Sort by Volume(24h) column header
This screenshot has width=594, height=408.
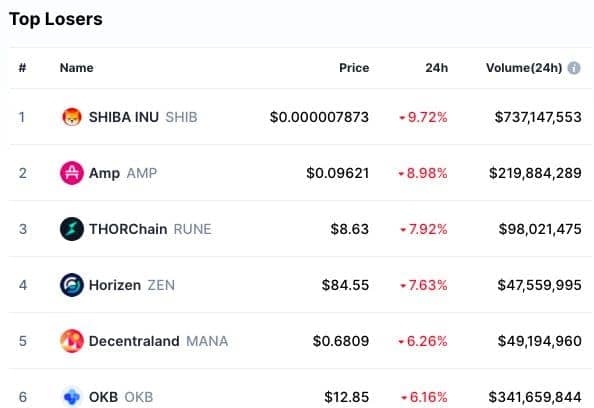[x=524, y=68]
